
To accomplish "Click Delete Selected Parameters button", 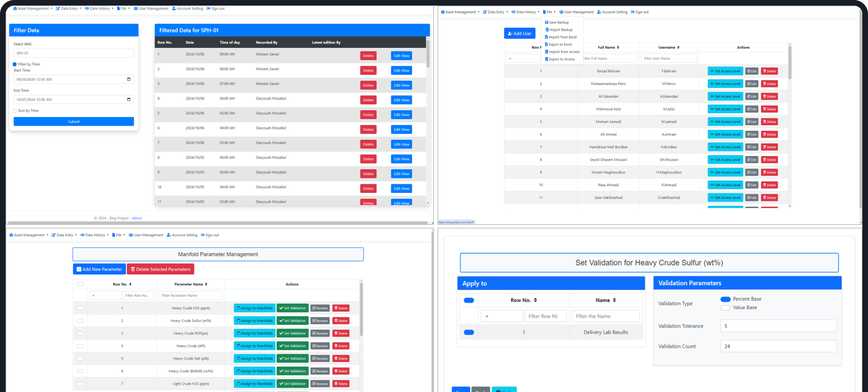I will point(160,269).
